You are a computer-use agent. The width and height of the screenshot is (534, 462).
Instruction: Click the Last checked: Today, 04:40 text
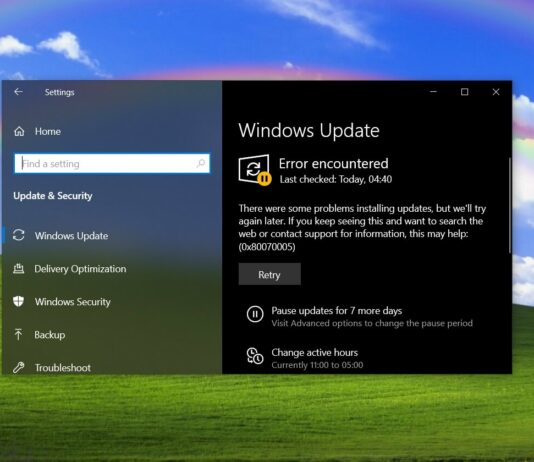point(336,179)
